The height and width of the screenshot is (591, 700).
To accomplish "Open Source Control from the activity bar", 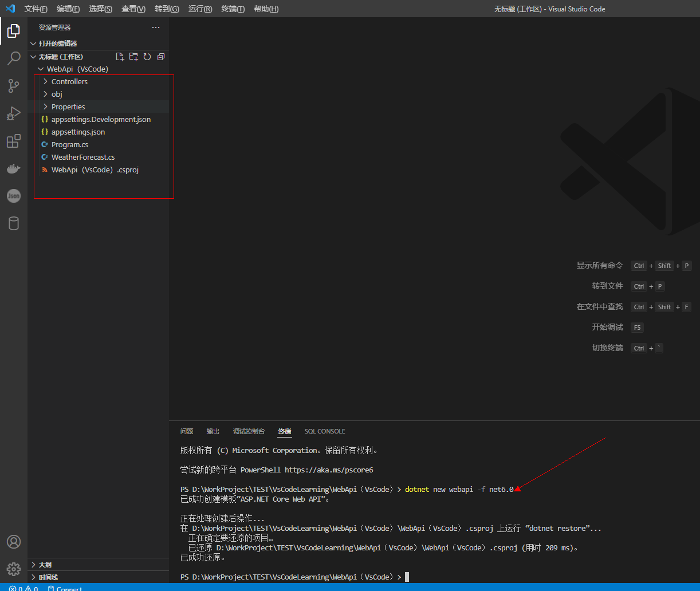I will coord(14,86).
